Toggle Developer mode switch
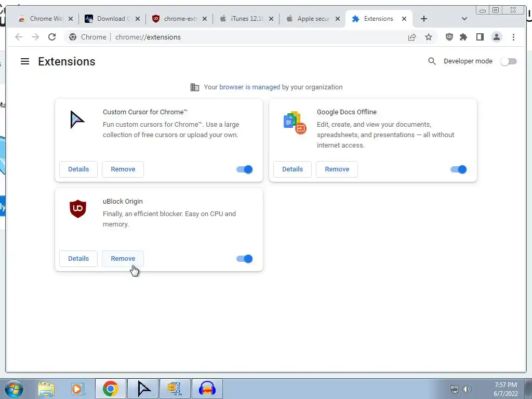 [x=509, y=61]
